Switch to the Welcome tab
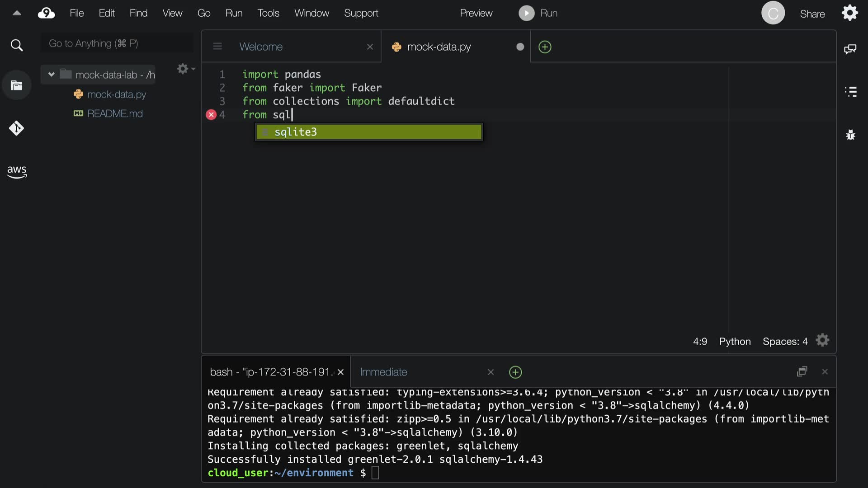 [x=261, y=47]
